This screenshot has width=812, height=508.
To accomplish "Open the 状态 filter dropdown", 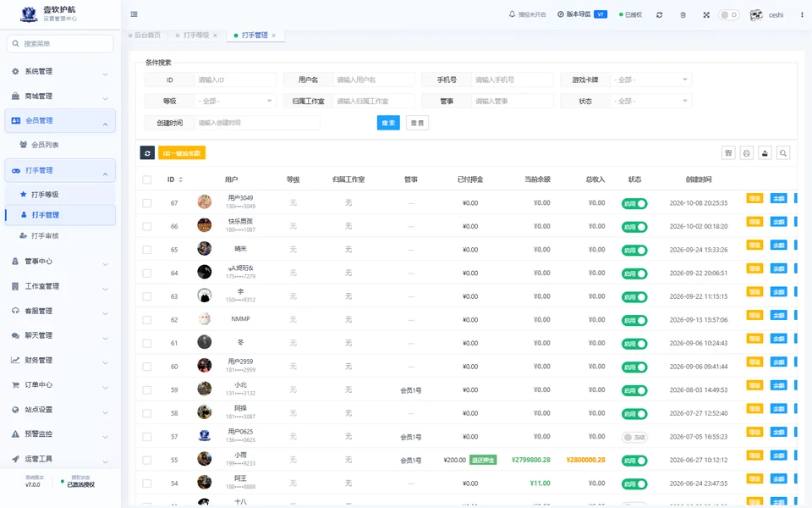I will click(650, 101).
